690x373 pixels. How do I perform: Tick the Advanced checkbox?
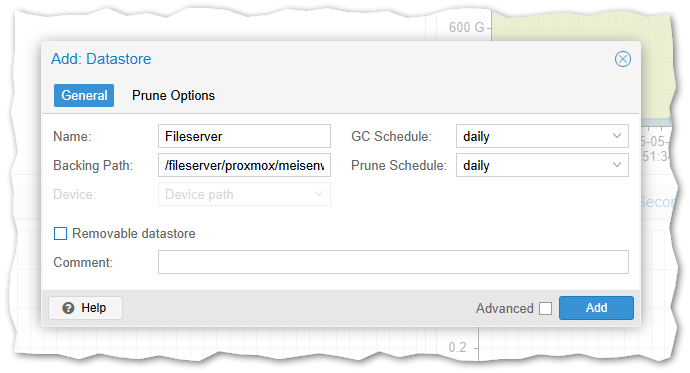[545, 308]
